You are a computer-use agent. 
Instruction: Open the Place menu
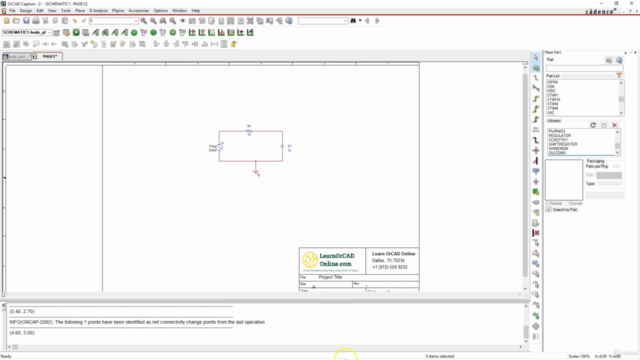(80, 11)
